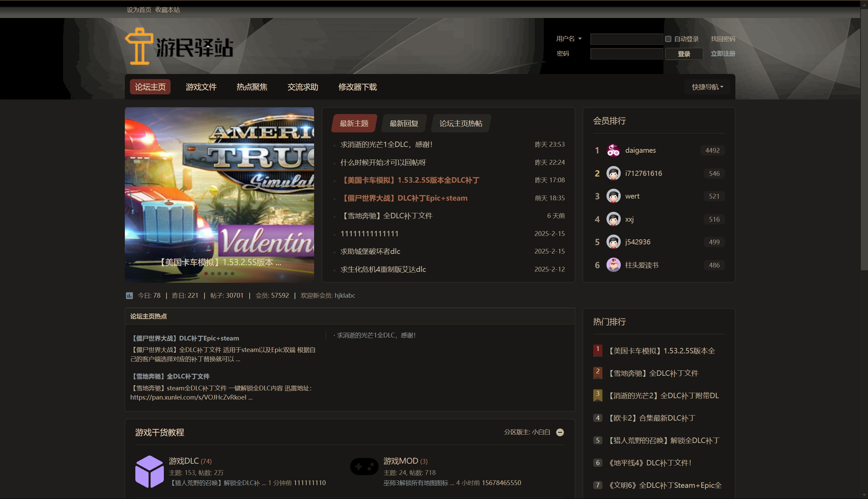Viewport: 868px width, 499px height.
Task: Open the 用户名 login type dropdown
Action: pos(569,39)
